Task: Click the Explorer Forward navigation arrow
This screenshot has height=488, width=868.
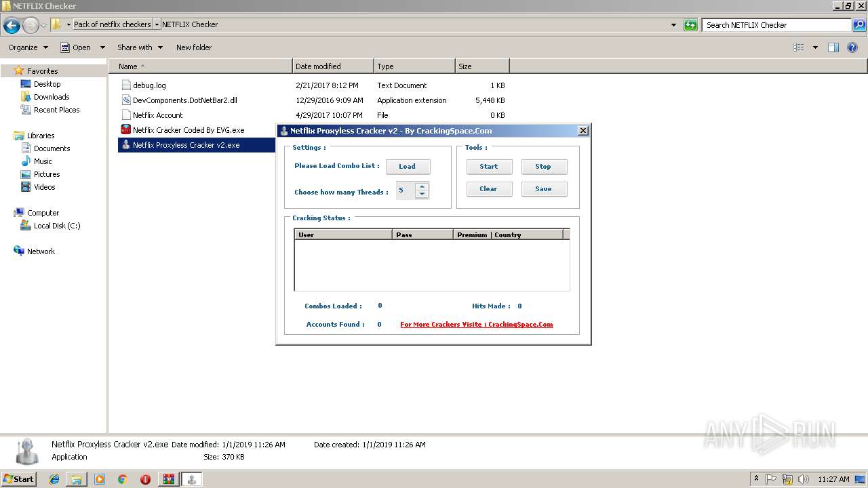Action: tap(31, 26)
